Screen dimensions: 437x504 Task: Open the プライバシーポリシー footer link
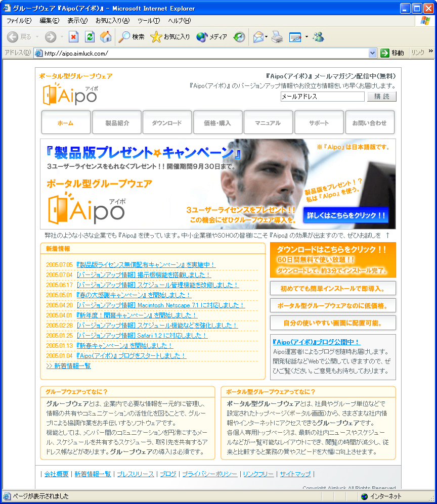(210, 474)
